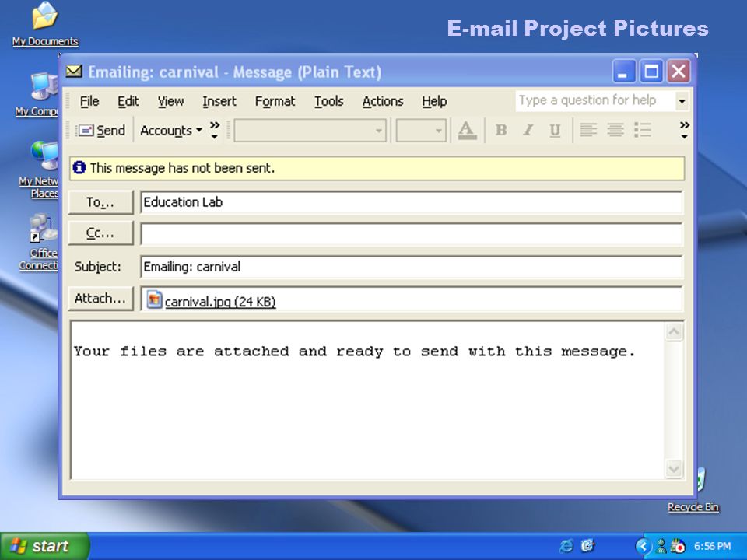Click the Subject field
747x560 pixels.
(412, 267)
